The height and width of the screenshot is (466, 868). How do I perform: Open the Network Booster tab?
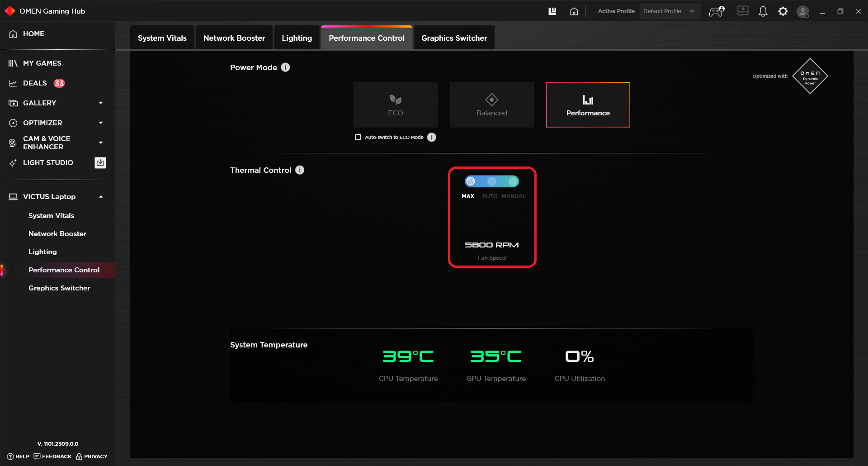(234, 38)
